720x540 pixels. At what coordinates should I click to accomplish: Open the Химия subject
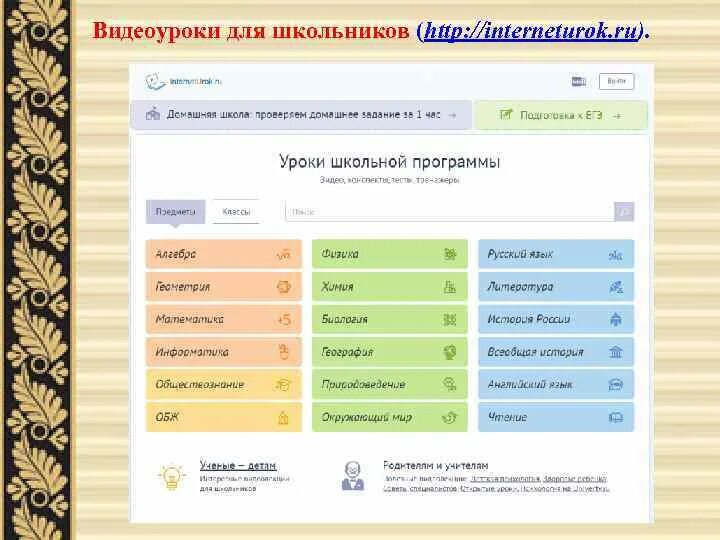[390, 287]
